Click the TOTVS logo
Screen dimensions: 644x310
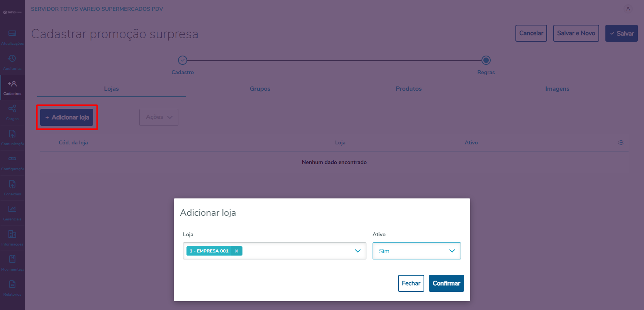[x=12, y=12]
